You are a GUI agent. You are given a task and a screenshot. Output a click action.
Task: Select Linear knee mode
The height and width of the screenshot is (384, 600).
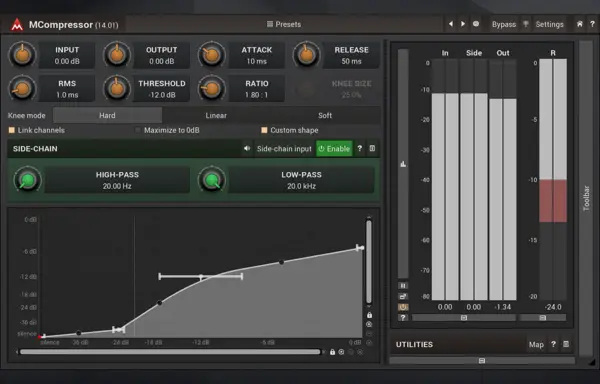(x=216, y=115)
